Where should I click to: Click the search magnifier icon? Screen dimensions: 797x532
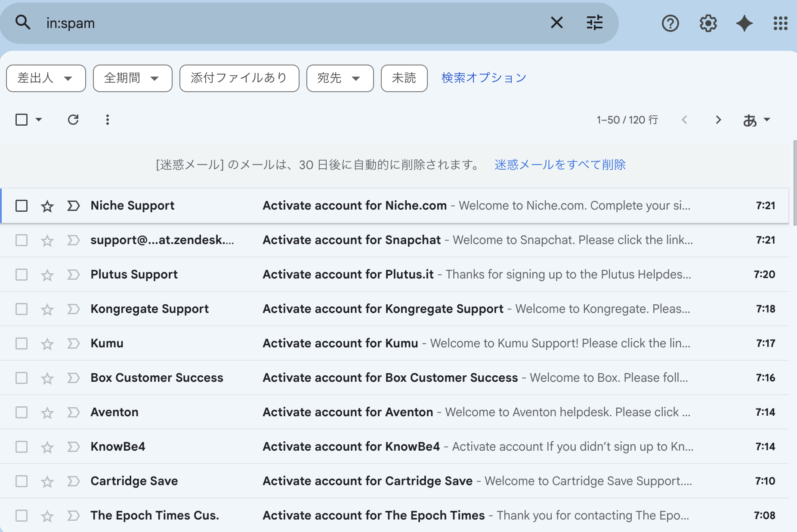[23, 22]
